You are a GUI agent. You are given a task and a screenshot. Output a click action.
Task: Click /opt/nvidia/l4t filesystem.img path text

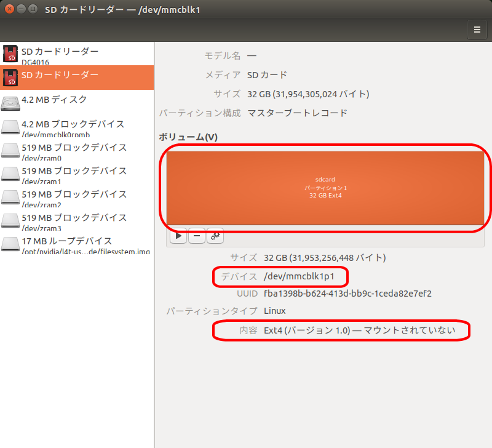pos(85,252)
